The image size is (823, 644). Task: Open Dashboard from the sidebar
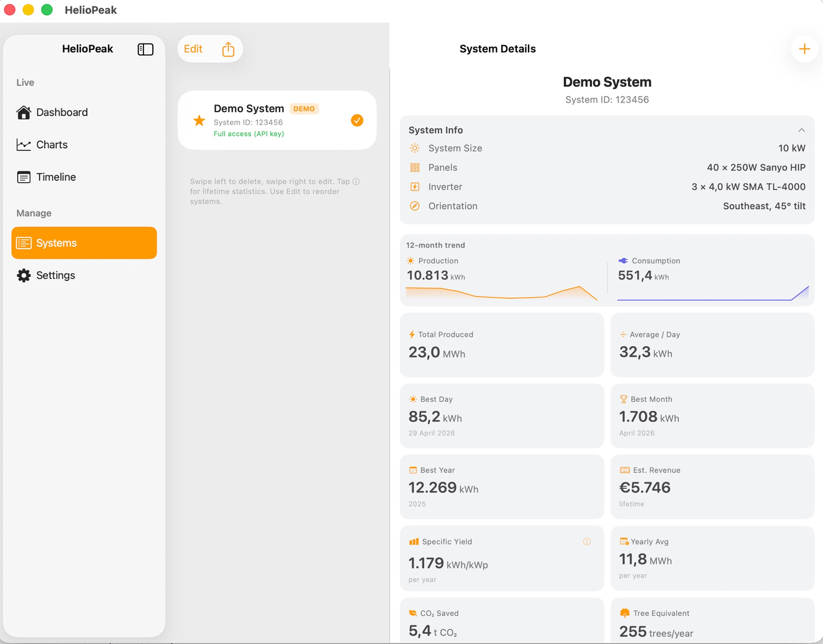click(x=84, y=112)
